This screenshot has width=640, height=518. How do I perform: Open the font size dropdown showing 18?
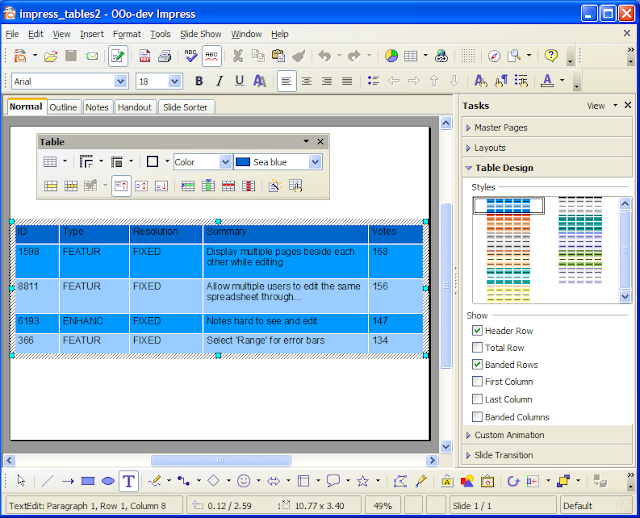(175, 81)
